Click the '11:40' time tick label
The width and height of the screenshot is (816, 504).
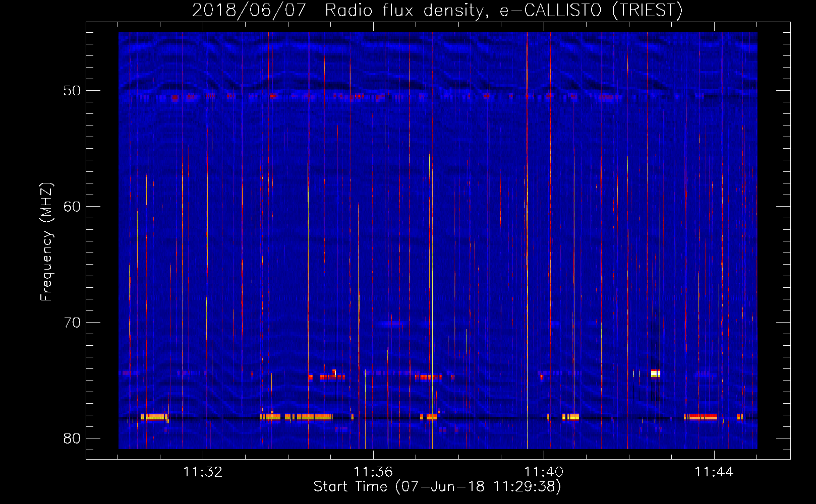pyautogui.click(x=544, y=472)
